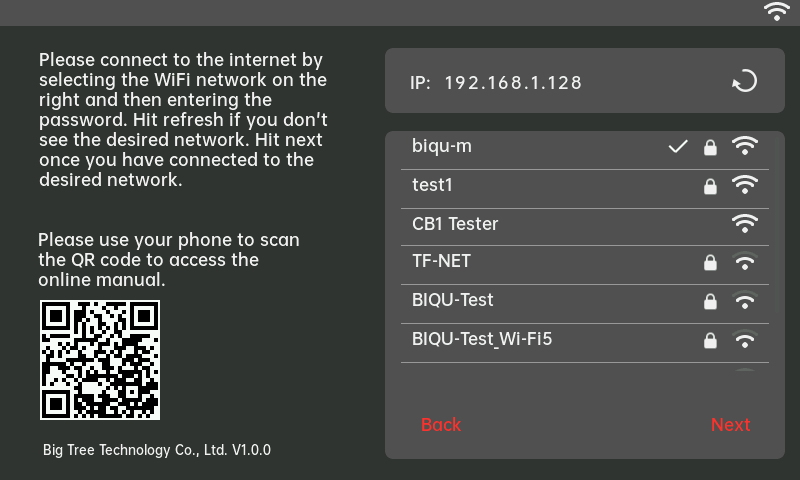The image size is (800, 480).
Task: Select the BIQU-Test_Wi-Fi5 network
Action: [482, 339]
